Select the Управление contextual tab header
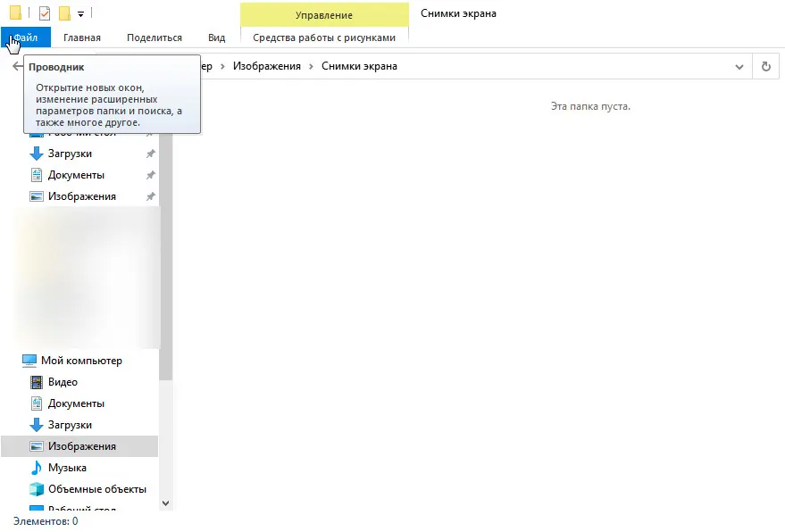 (324, 15)
